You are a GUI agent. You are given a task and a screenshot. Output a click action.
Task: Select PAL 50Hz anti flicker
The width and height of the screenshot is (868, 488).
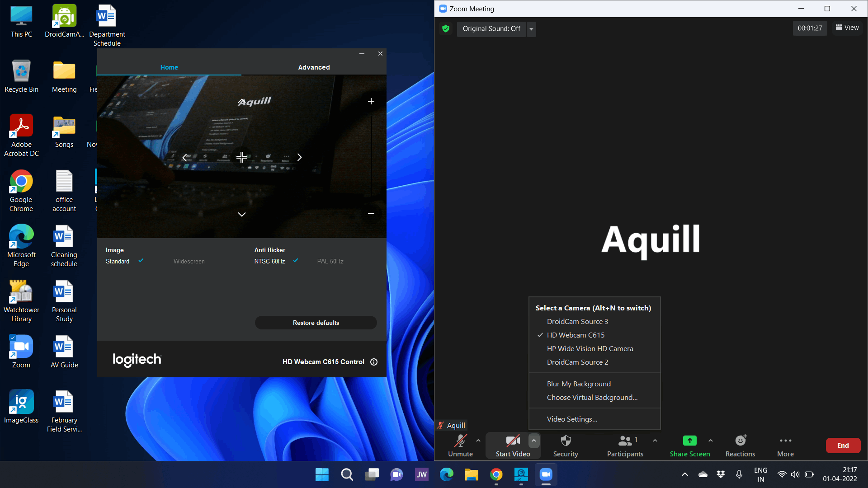[330, 262]
